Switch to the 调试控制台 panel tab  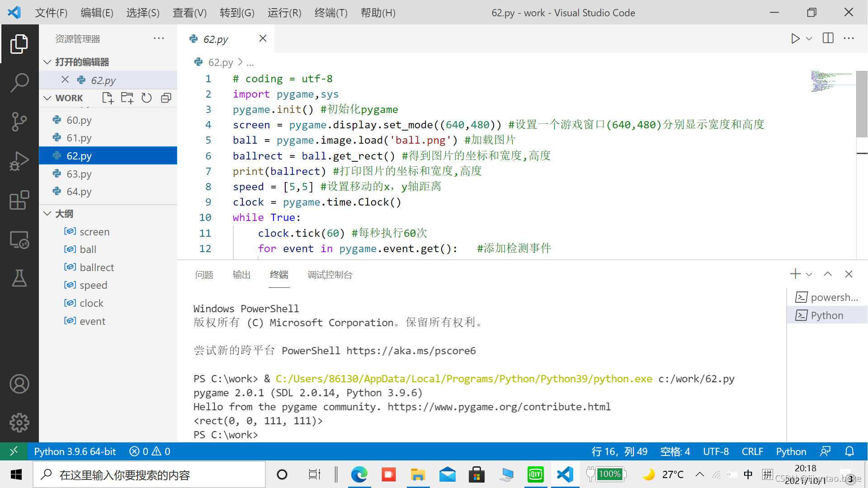point(330,275)
